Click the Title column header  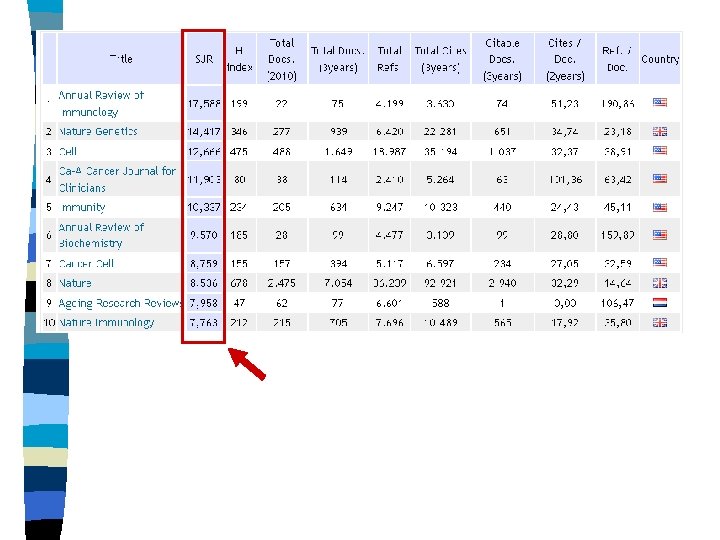121,59
